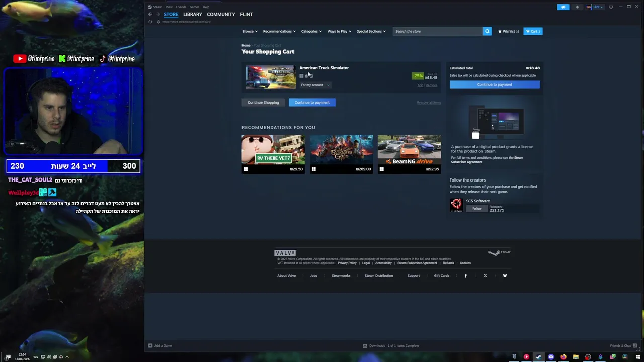Open the 'For my account' dropdown
Viewport: 644px width, 362px height.
coord(315,85)
